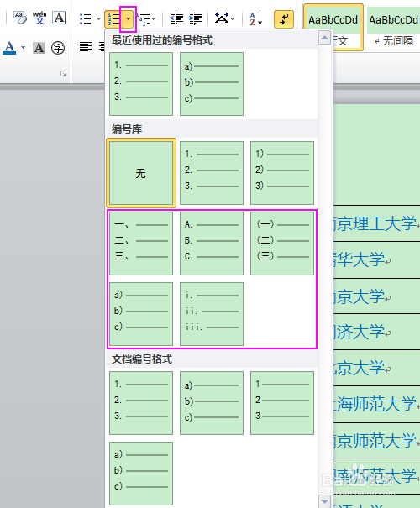Open numbering dropdown arrow
The height and width of the screenshot is (508, 420).
129,19
